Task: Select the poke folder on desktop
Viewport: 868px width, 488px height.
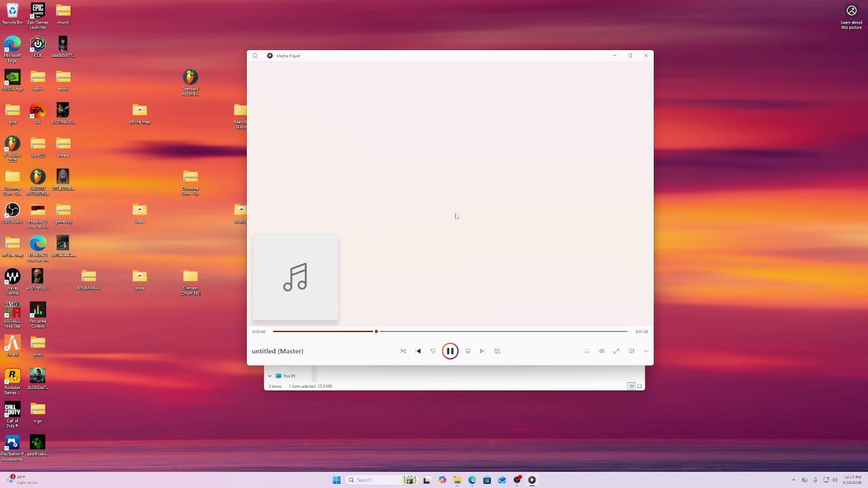Action: coord(140,279)
